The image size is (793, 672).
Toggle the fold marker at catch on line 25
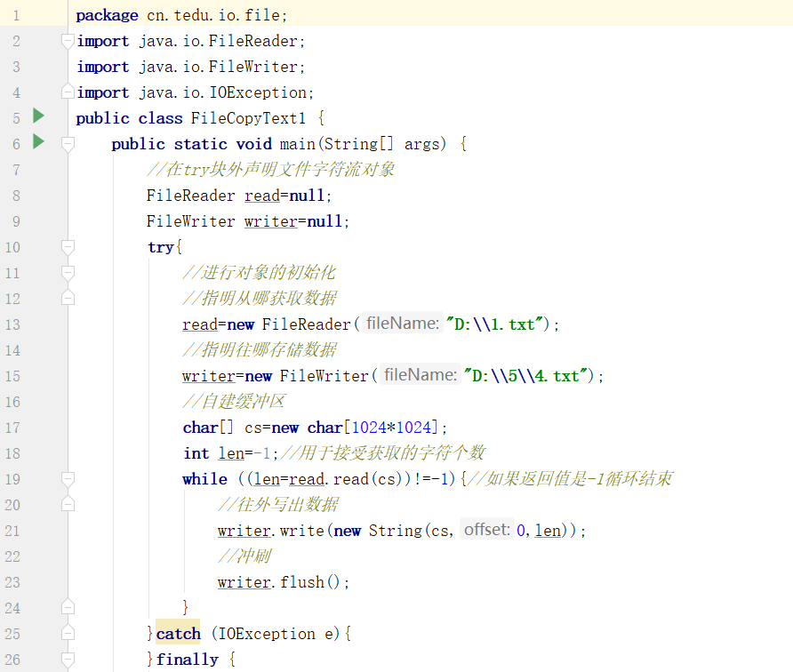(x=68, y=633)
